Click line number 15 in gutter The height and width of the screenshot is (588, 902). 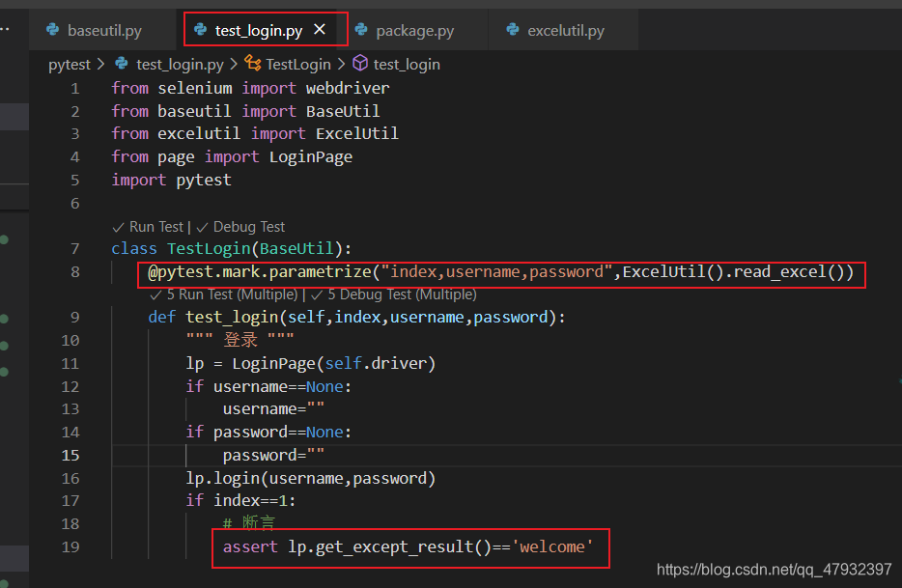(x=70, y=455)
